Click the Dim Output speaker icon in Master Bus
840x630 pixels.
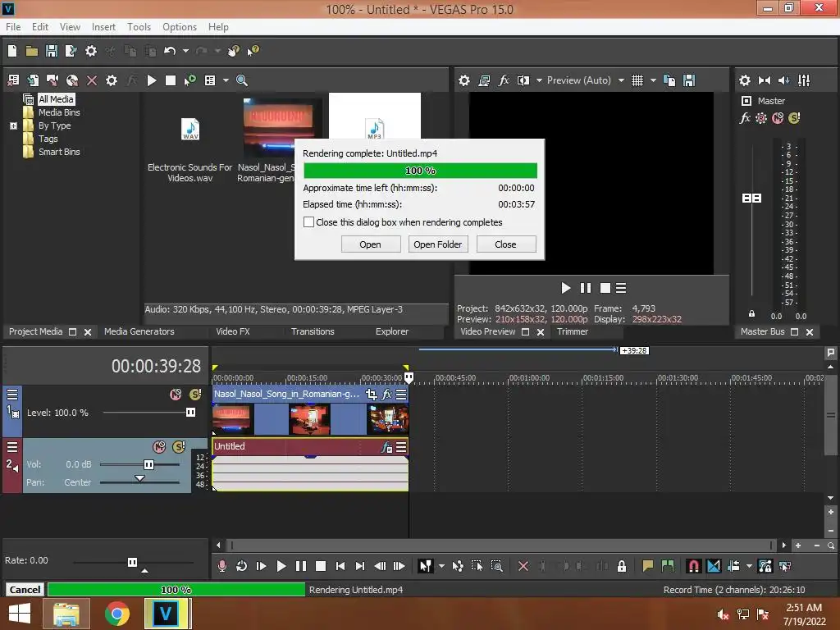(x=783, y=80)
